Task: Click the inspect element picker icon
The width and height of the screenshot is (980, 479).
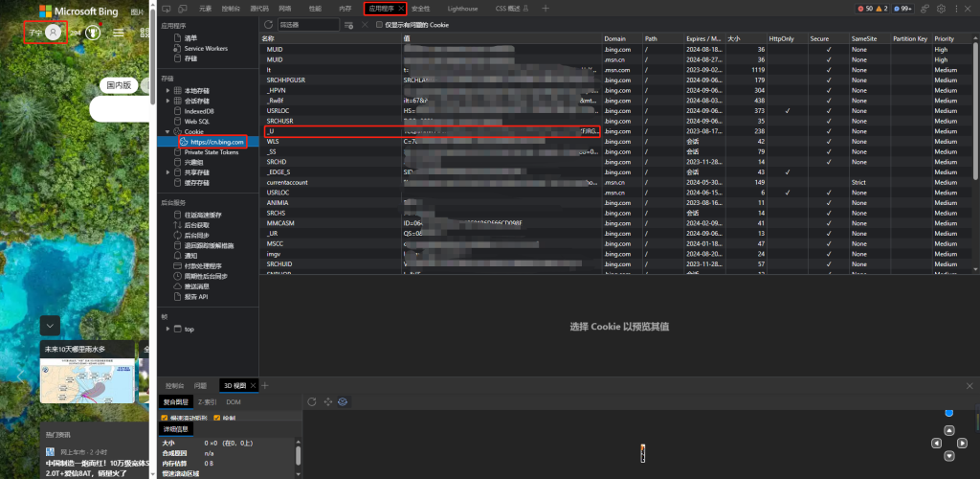Action: click(x=167, y=8)
